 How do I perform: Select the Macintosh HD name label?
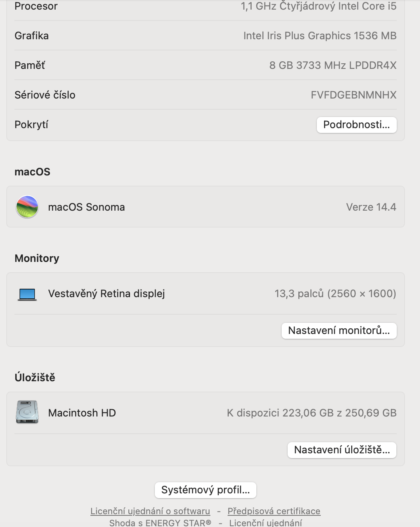82,413
